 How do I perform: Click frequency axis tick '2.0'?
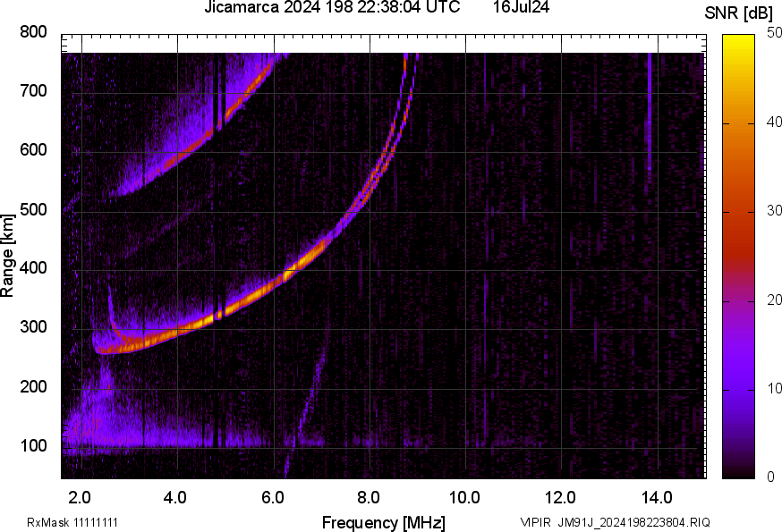click(x=80, y=498)
